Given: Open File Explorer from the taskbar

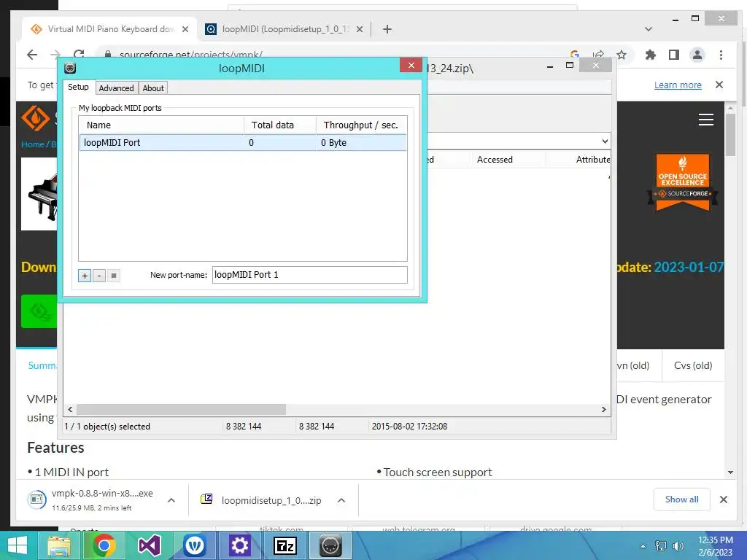Looking at the screenshot, I should click(x=58, y=545).
